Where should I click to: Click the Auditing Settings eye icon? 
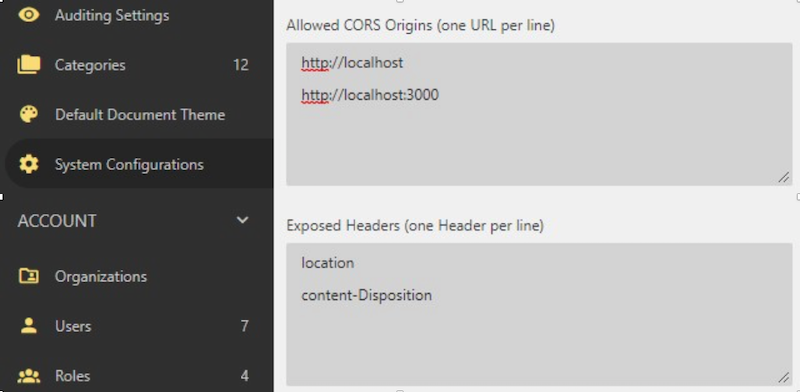[x=29, y=14]
